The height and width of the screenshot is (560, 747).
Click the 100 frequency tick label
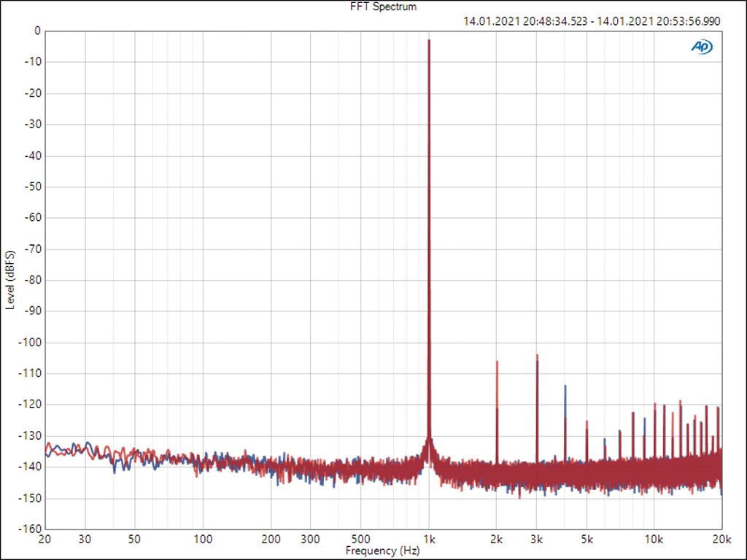coord(203,540)
